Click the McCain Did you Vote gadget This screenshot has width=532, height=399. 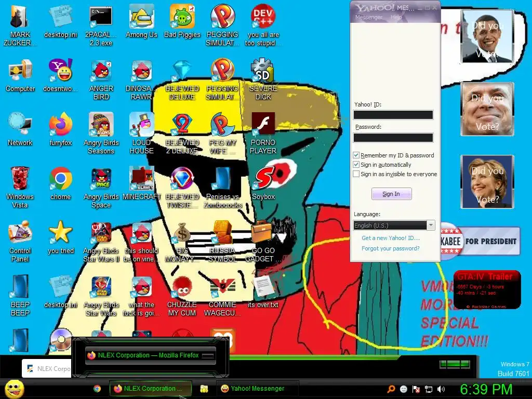click(487, 109)
